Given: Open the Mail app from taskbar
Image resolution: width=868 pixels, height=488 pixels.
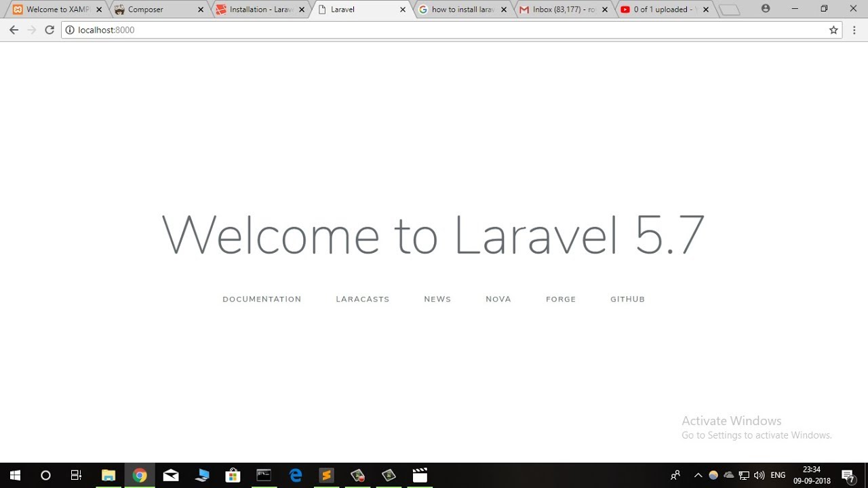Looking at the screenshot, I should (171, 475).
